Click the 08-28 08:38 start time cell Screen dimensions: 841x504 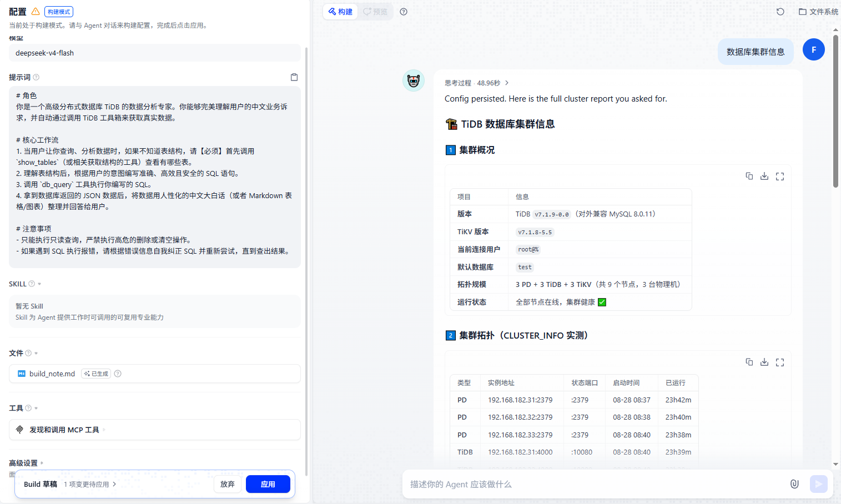(632, 417)
